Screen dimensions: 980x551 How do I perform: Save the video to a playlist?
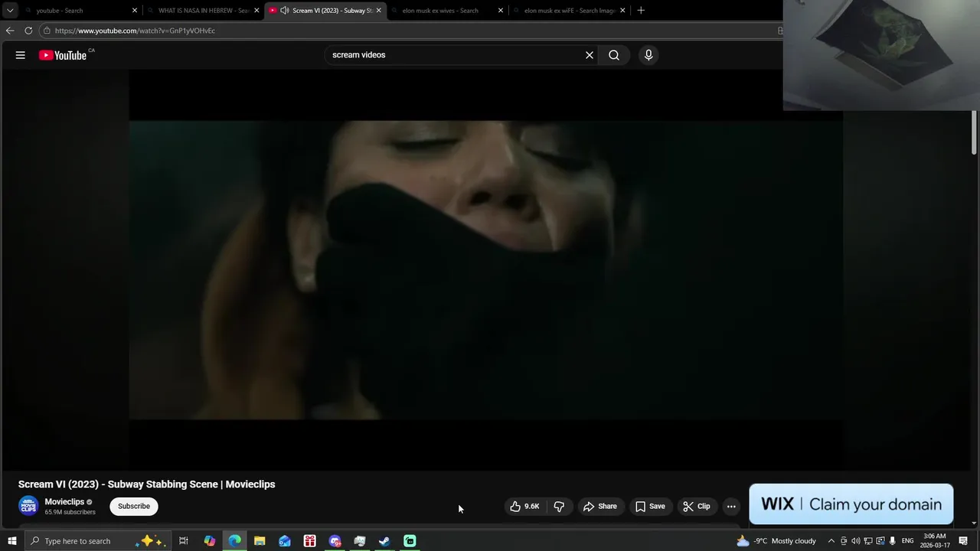click(650, 506)
